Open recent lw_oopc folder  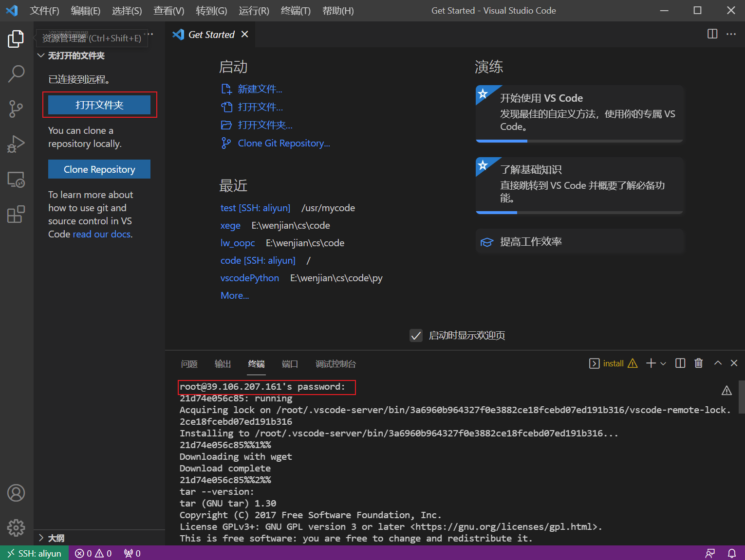pyautogui.click(x=238, y=243)
